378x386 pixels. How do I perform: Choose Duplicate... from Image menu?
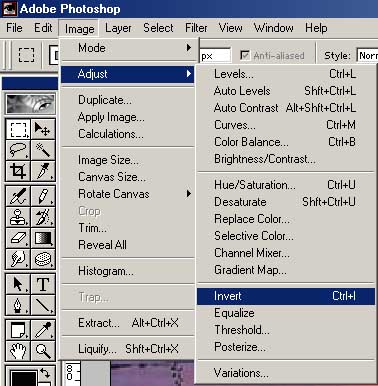(128, 100)
